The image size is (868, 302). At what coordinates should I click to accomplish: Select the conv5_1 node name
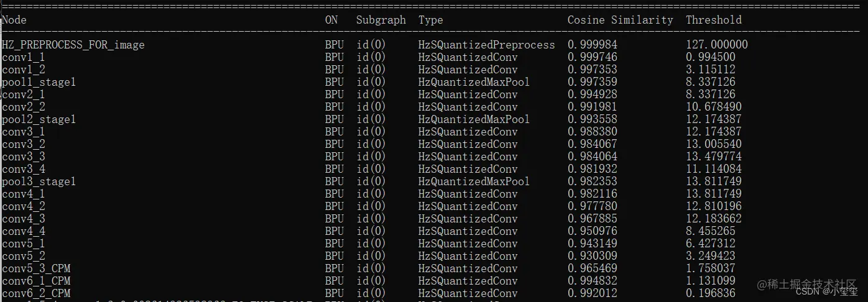[x=24, y=244]
